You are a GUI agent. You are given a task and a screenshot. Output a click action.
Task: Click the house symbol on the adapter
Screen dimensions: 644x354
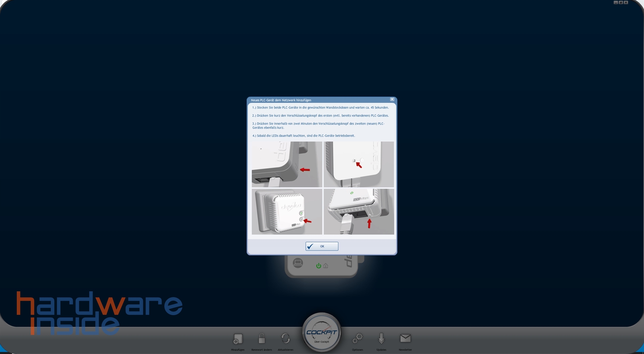[x=326, y=266]
